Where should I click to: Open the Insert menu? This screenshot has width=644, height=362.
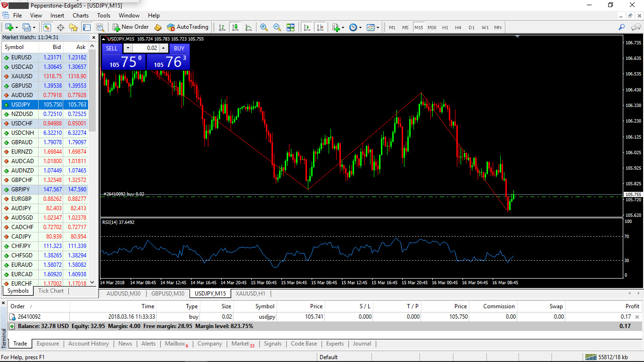58,16
